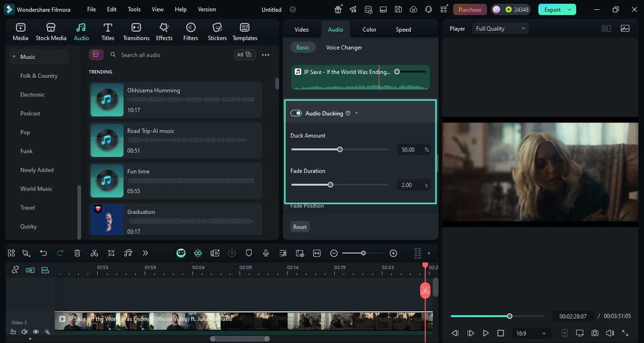Open the Stickers panel
The image size is (644, 343).
[217, 32]
